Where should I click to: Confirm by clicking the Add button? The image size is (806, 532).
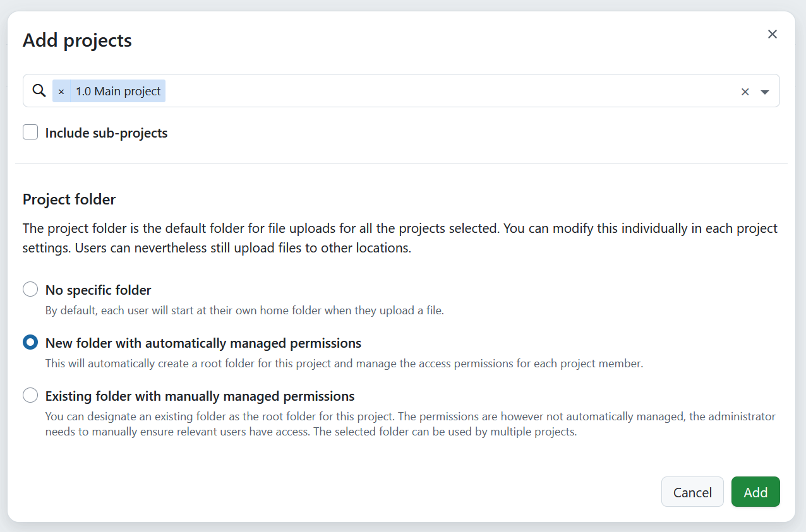(x=755, y=492)
